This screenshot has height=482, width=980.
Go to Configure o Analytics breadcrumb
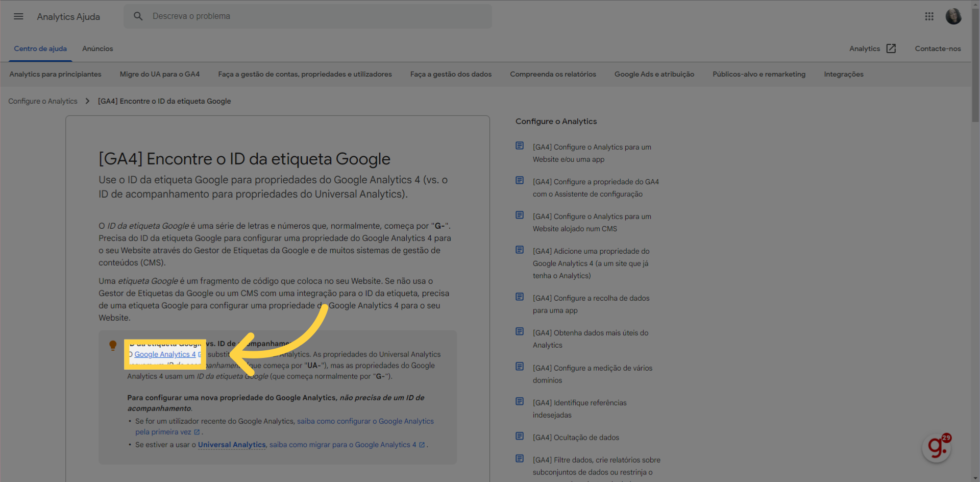point(43,101)
